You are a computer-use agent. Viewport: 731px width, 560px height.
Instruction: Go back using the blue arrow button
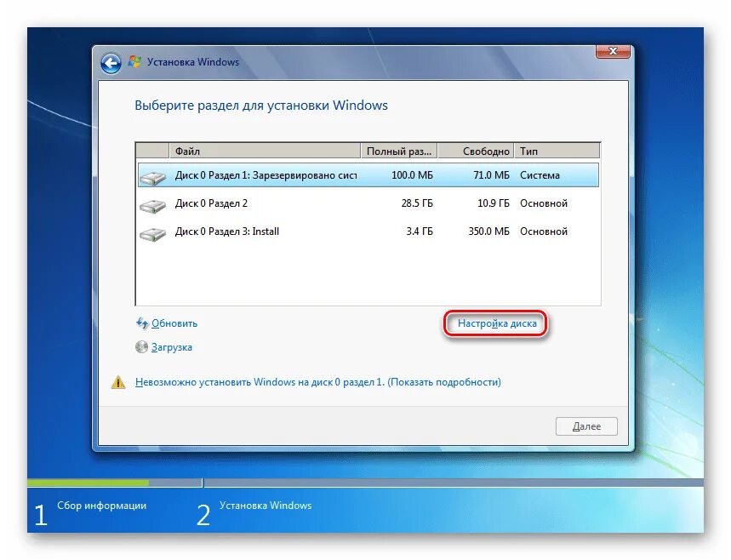111,64
